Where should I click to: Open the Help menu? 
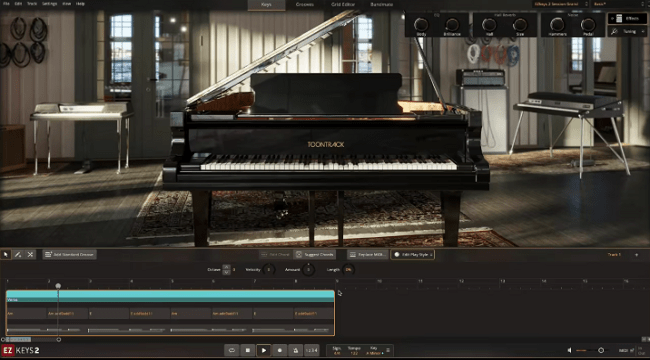[x=80, y=4]
